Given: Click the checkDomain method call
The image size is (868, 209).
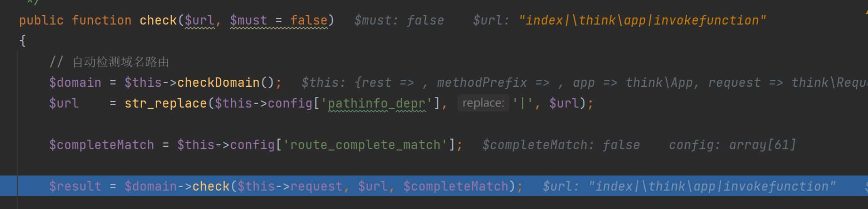Looking at the screenshot, I should point(219,83).
